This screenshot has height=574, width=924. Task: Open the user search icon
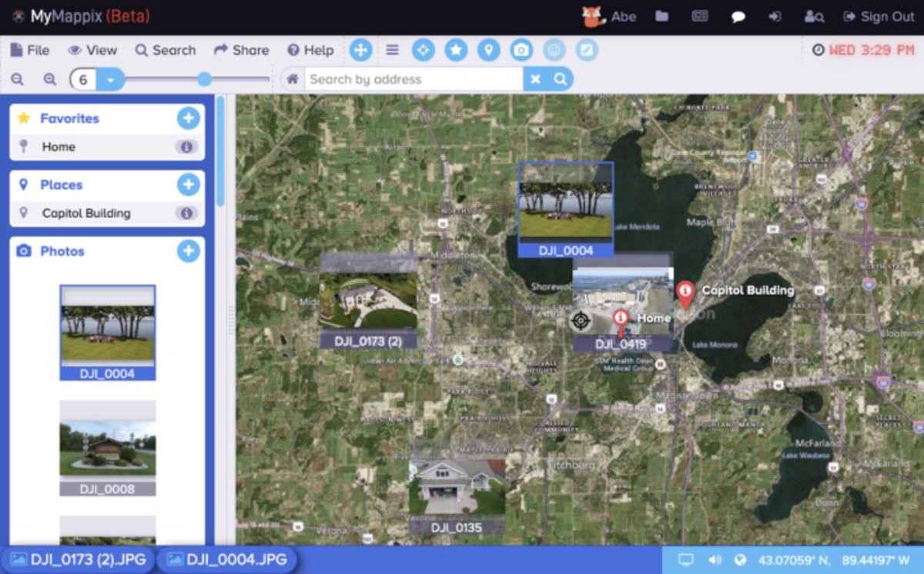coord(814,16)
